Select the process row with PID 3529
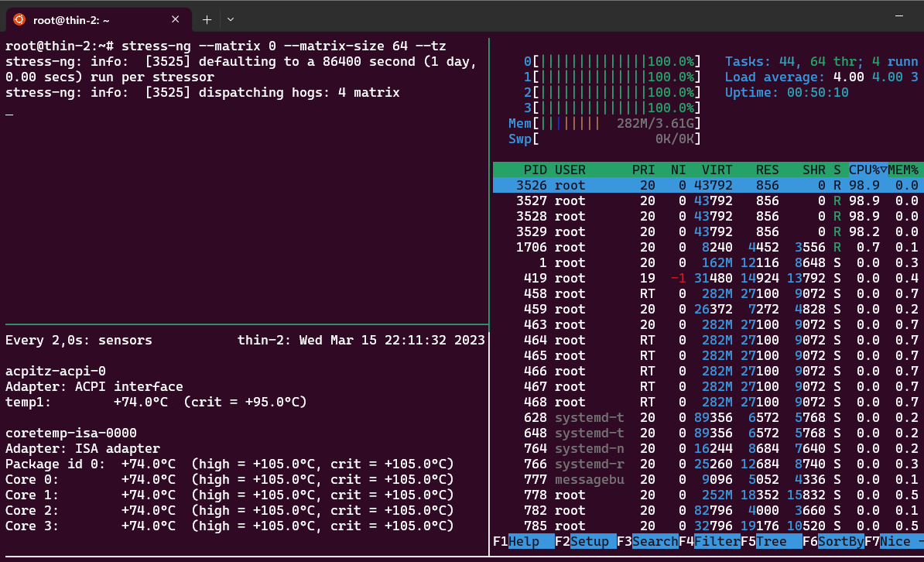Viewport: 924px width, 562px height. tap(708, 231)
